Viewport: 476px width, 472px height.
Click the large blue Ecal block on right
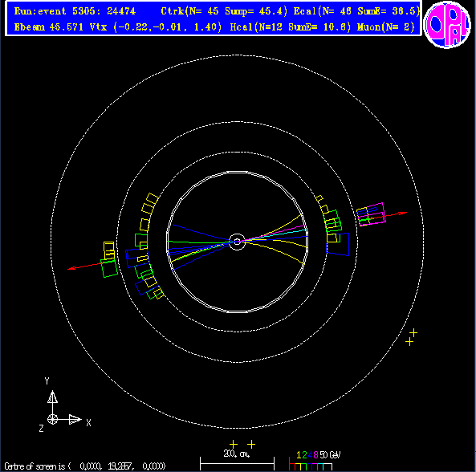pos(338,244)
